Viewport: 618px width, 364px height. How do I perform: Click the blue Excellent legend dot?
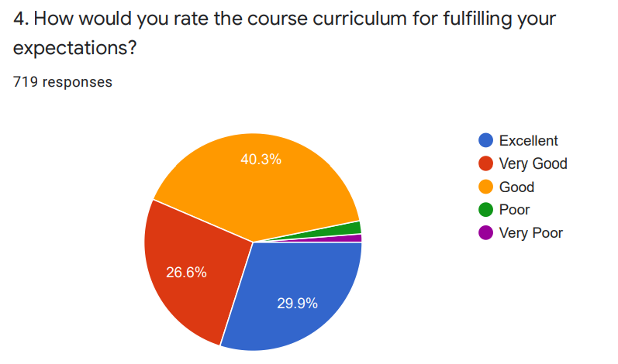(x=485, y=140)
